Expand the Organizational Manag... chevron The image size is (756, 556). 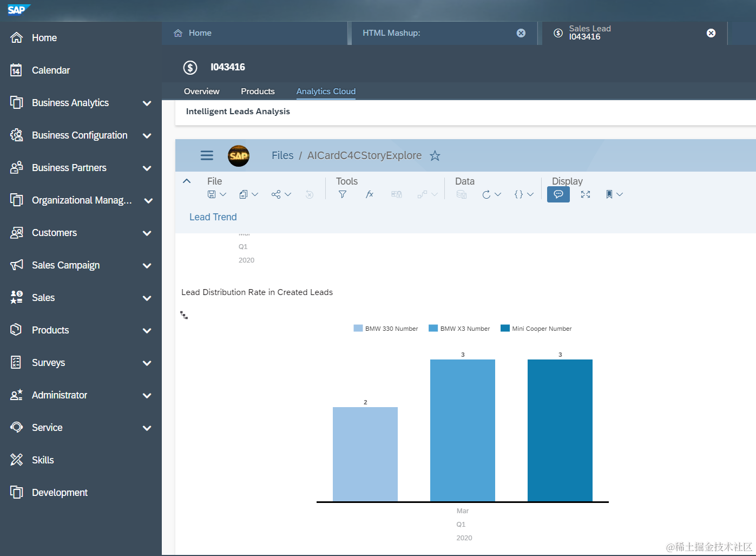tap(148, 200)
